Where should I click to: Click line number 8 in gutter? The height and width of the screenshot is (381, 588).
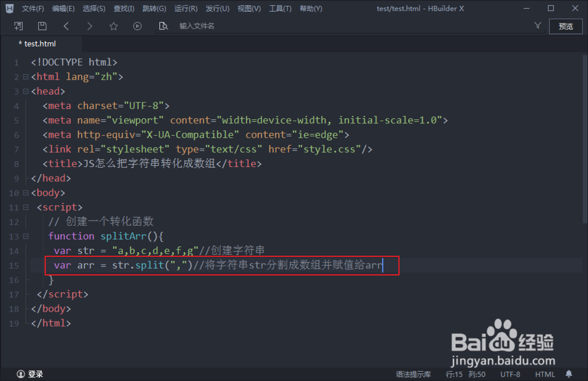16,164
